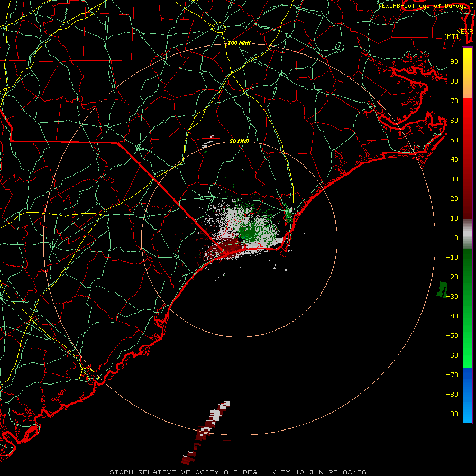Click the positive 10 scale value

pyautogui.click(x=454, y=218)
